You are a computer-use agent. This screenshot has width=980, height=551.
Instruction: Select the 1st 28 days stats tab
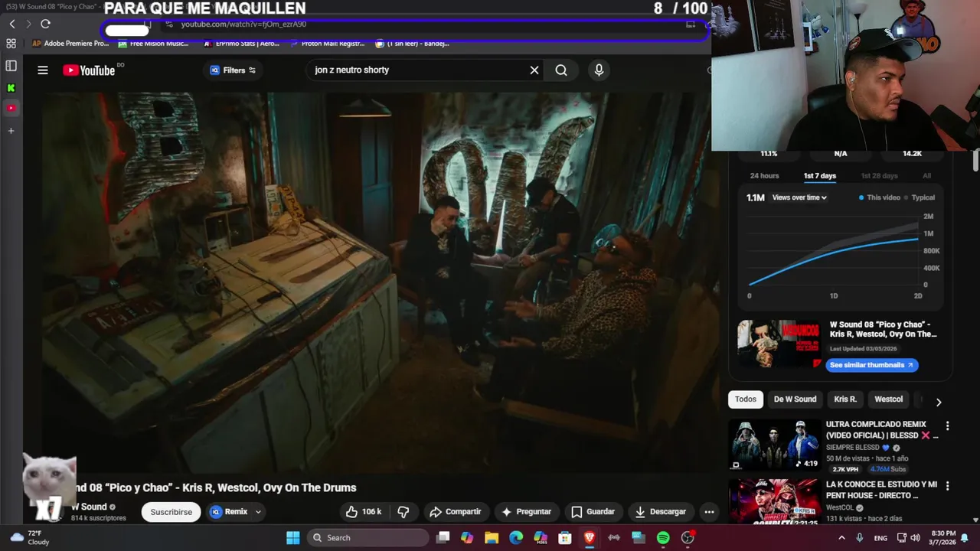click(x=879, y=176)
